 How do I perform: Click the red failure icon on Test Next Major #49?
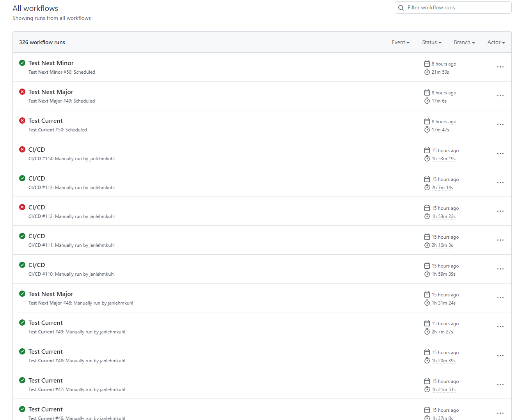22,91
